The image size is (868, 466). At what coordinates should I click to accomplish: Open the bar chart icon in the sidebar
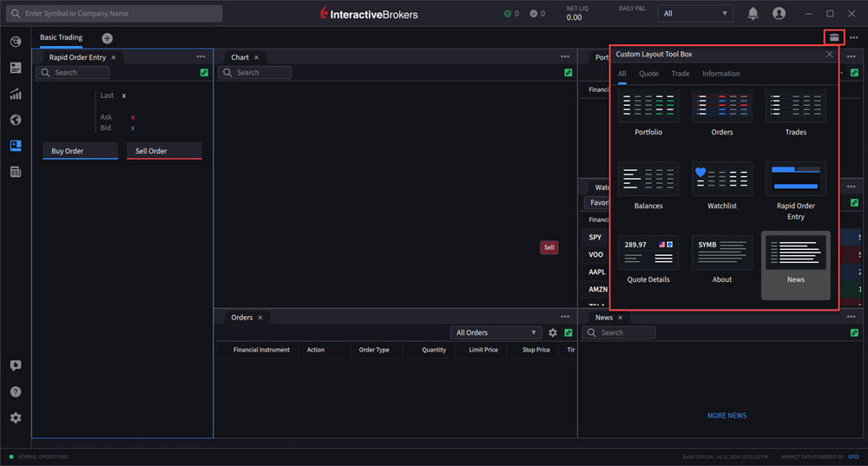click(x=16, y=94)
